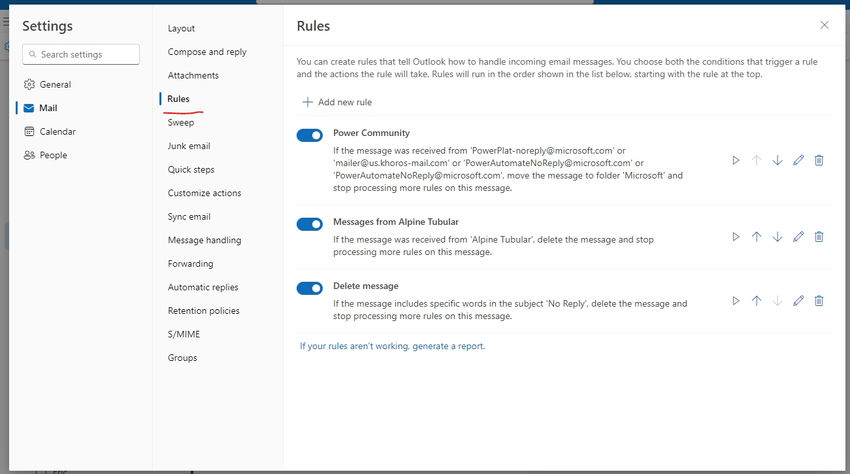Open the Layout settings
The image size is (850, 474).
click(x=181, y=28)
